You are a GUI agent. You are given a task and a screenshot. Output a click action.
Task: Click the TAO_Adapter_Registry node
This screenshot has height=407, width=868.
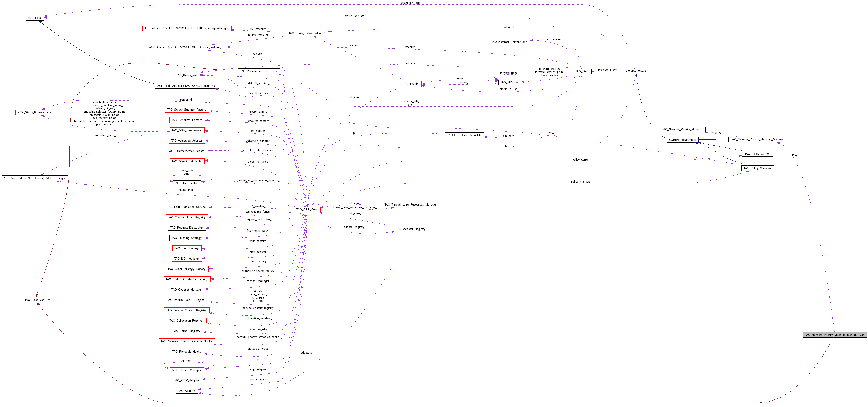[411, 229]
